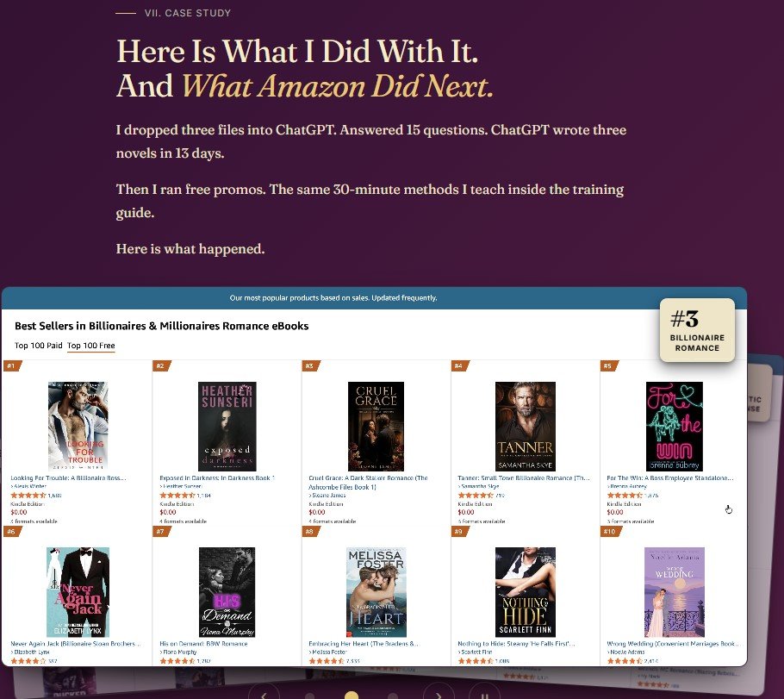This screenshot has height=699, width=784.
Task: Click 'For The Win: A Boss Employee' title
Action: pos(670,477)
